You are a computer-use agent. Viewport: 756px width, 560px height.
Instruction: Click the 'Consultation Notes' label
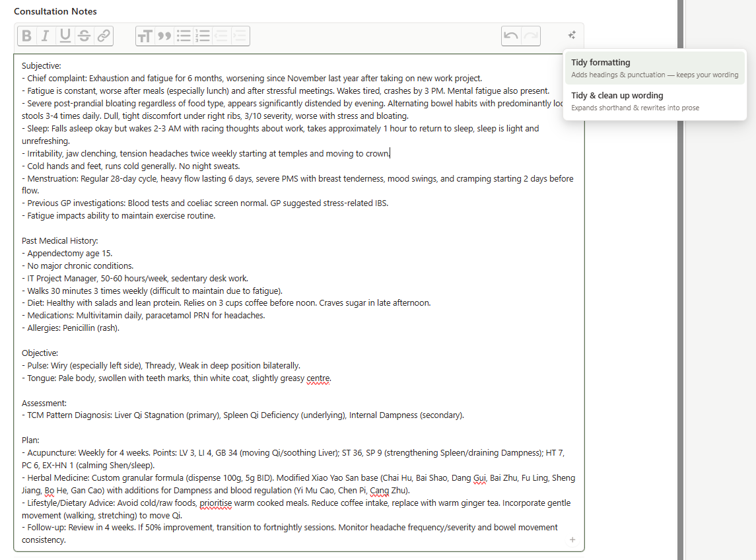[x=55, y=11]
